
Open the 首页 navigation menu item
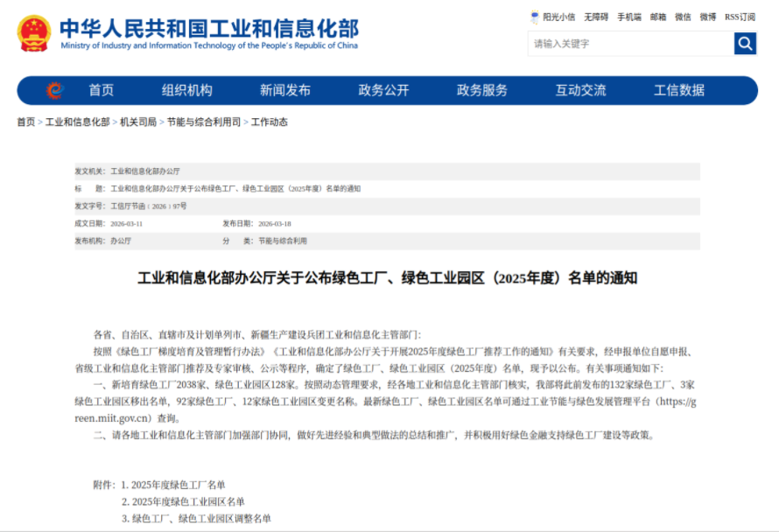coord(101,90)
